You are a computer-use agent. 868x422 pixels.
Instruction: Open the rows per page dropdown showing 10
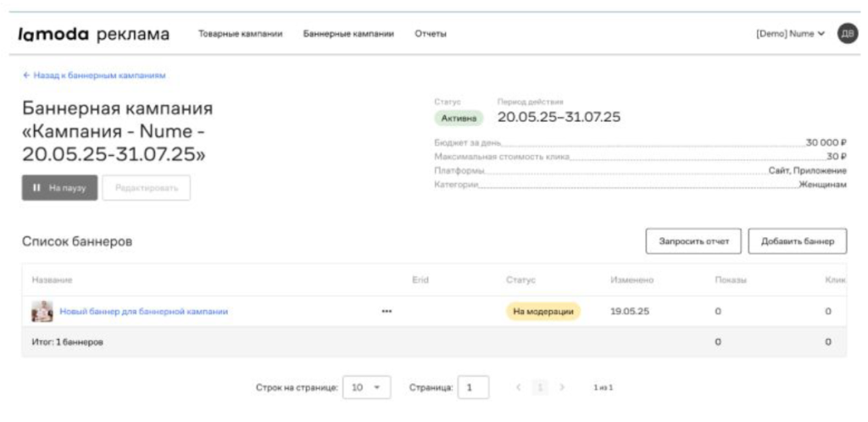click(x=366, y=387)
